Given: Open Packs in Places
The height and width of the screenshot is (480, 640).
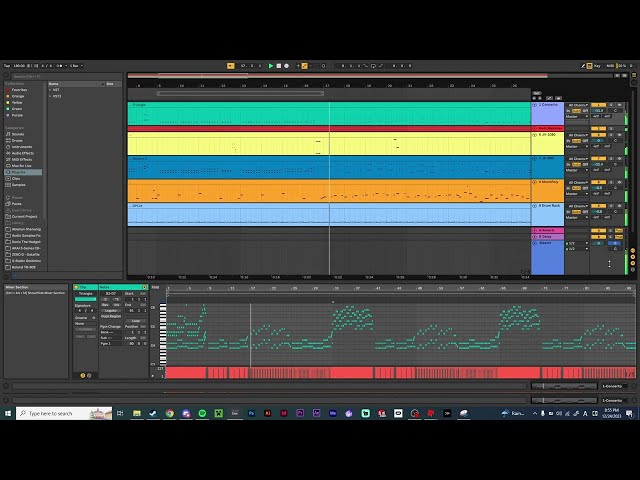Looking at the screenshot, I should [x=17, y=204].
